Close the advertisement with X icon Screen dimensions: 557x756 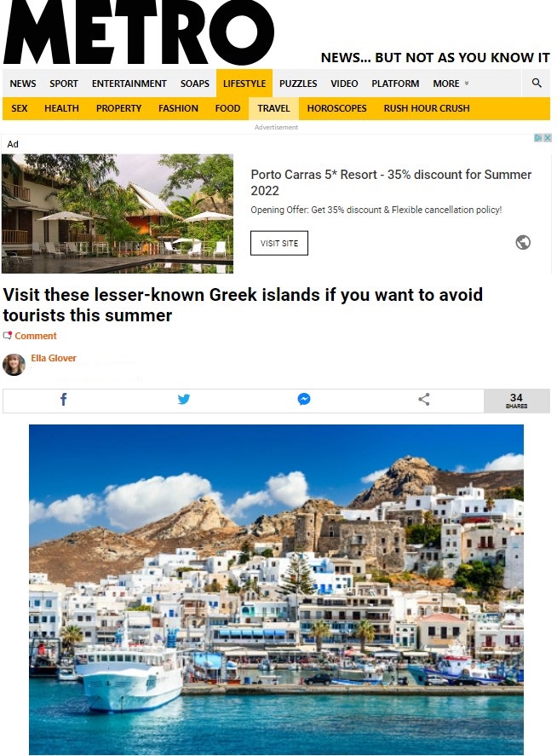click(548, 138)
